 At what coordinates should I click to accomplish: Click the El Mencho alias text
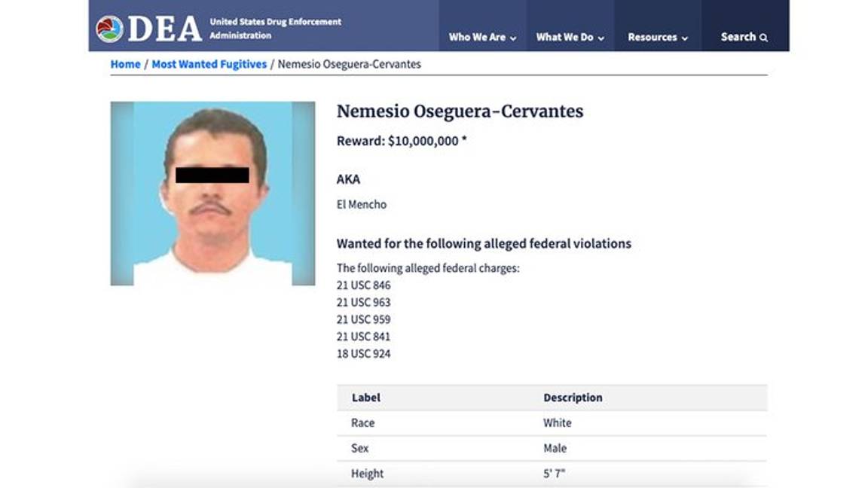tap(361, 204)
